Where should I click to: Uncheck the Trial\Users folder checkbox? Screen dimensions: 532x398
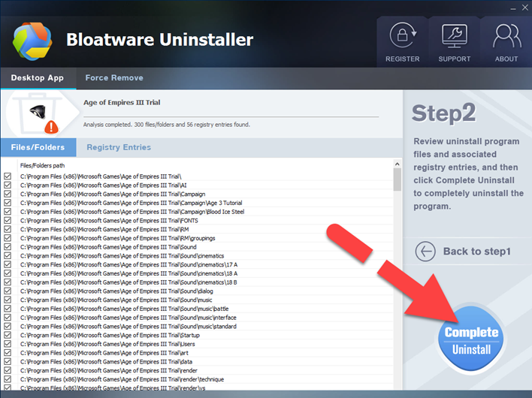[8, 344]
